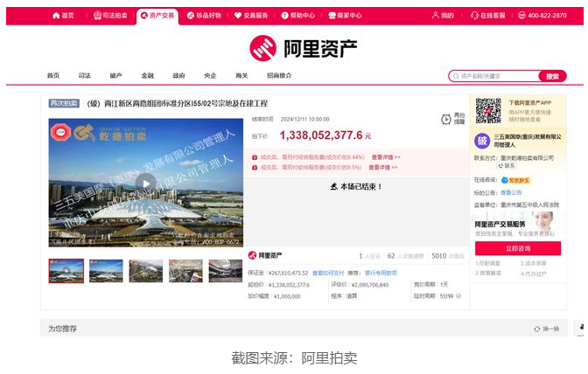Open the 政府 category
The height and width of the screenshot is (374, 588).
[x=178, y=76]
